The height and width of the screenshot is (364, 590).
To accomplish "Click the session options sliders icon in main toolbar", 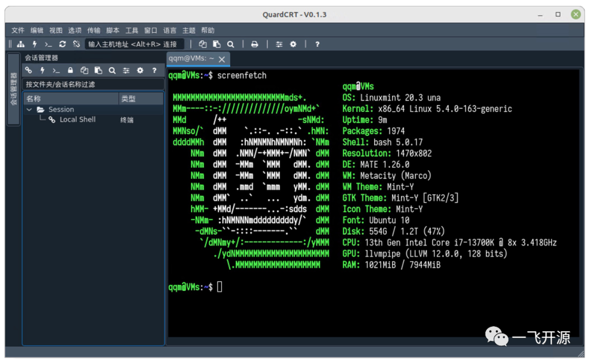I will click(279, 44).
